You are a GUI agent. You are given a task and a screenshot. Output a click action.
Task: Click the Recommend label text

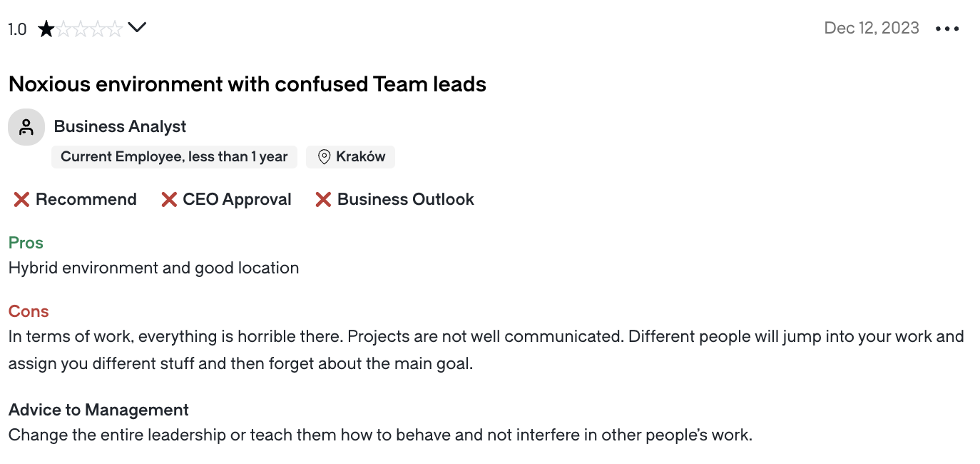86,200
